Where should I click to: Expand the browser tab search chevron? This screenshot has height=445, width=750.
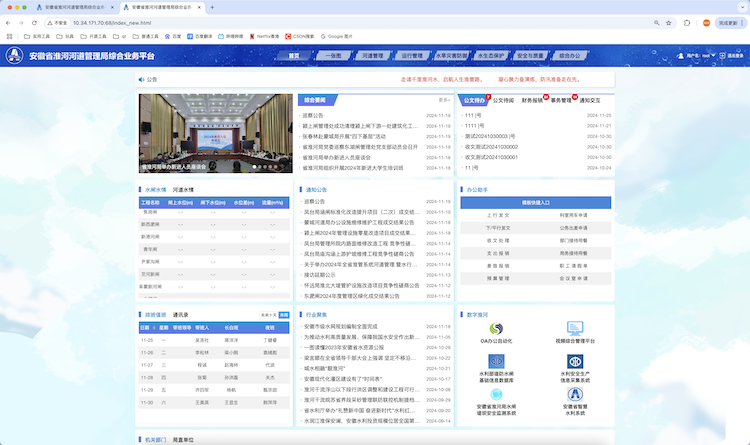(742, 7)
